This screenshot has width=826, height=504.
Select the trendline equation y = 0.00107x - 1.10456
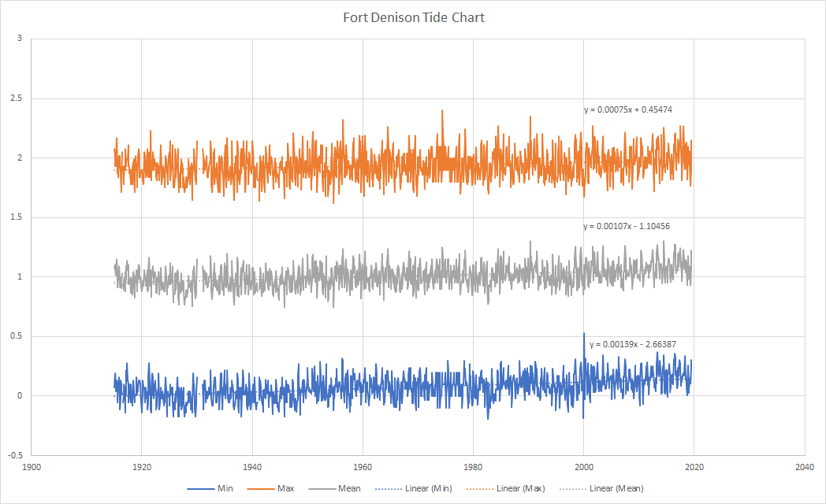click(627, 226)
